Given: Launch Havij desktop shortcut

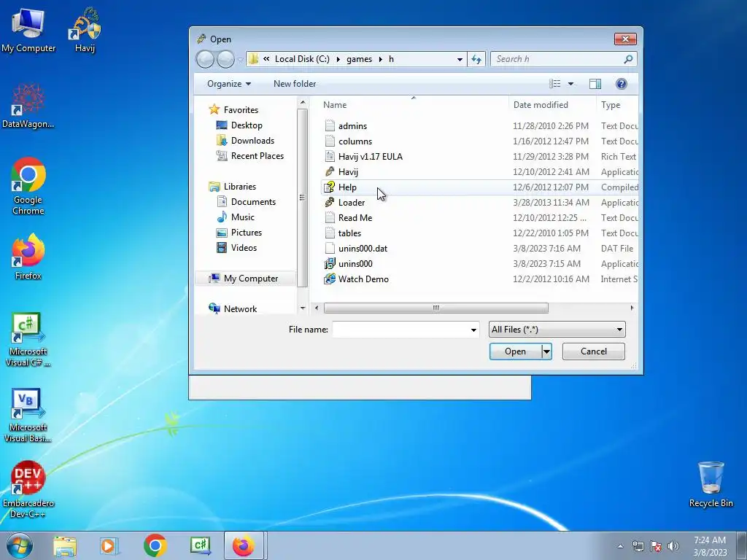Looking at the screenshot, I should click(85, 31).
